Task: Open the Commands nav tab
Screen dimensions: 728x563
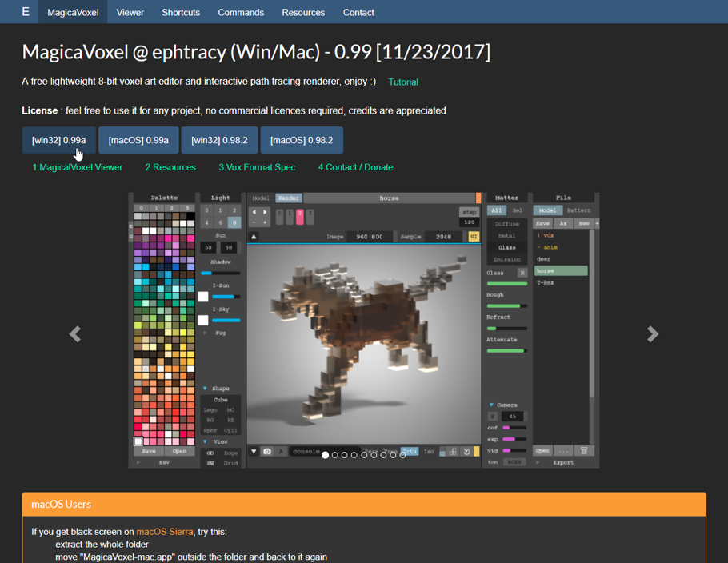Action: (241, 12)
